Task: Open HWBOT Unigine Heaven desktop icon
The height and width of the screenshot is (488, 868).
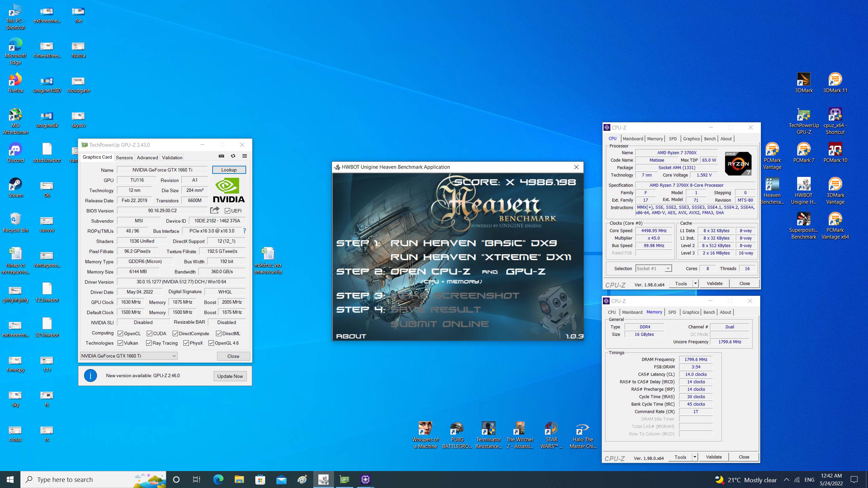Action: 804,191
